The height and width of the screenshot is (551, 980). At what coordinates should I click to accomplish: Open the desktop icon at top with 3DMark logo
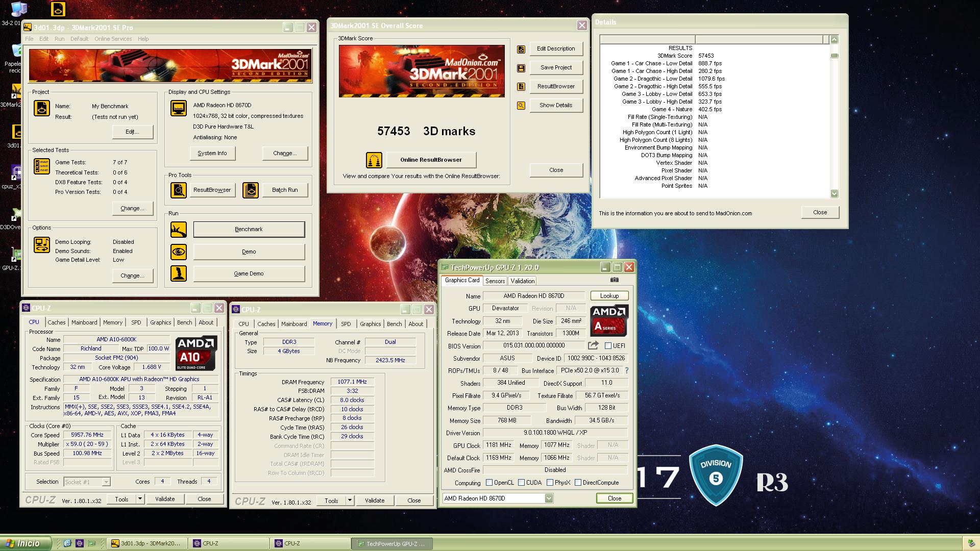coord(58,9)
